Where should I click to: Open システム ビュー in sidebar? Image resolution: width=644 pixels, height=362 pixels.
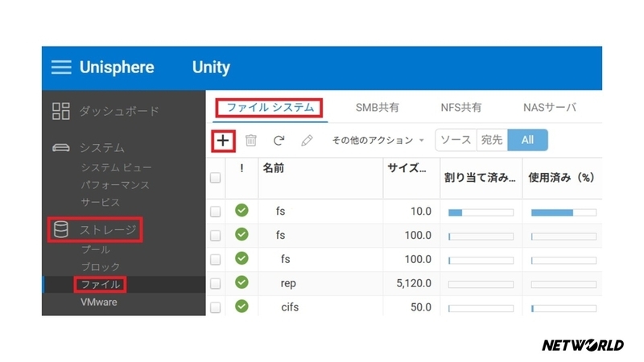(x=116, y=167)
